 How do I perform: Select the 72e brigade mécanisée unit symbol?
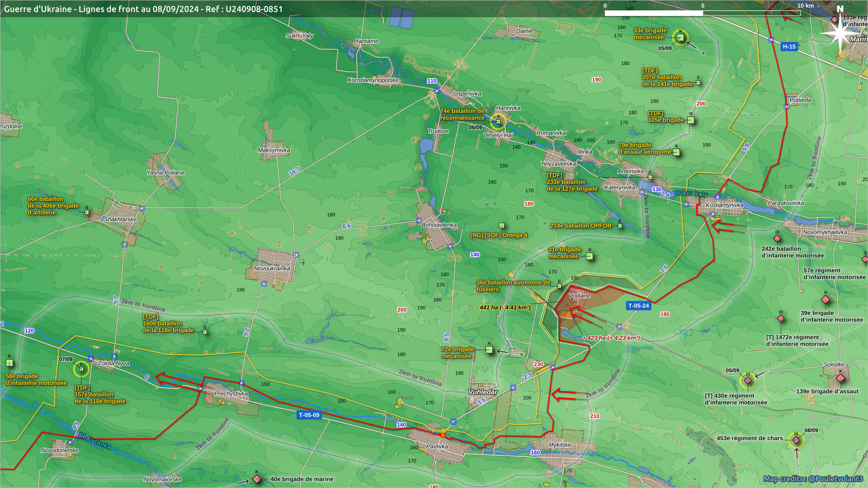pyautogui.click(x=489, y=350)
